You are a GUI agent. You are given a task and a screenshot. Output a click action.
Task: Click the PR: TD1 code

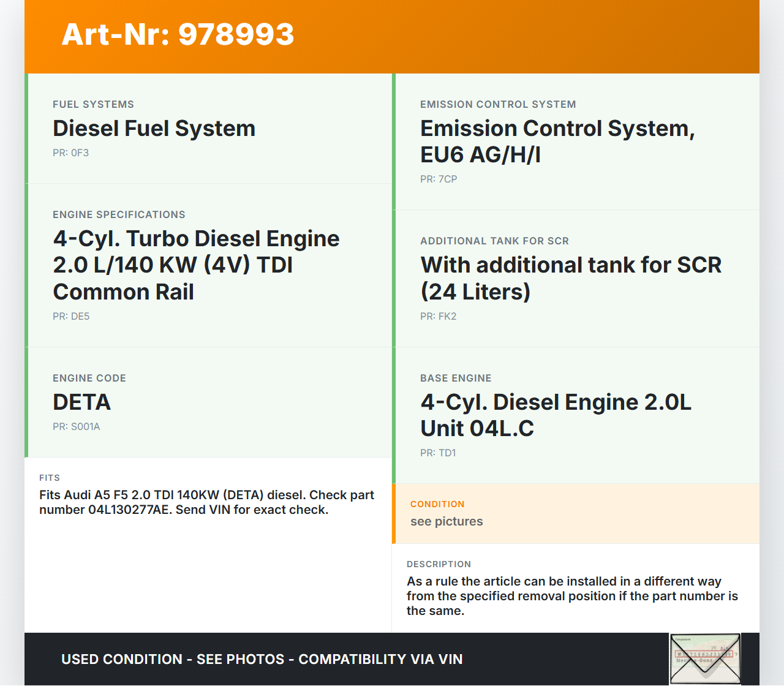(438, 453)
